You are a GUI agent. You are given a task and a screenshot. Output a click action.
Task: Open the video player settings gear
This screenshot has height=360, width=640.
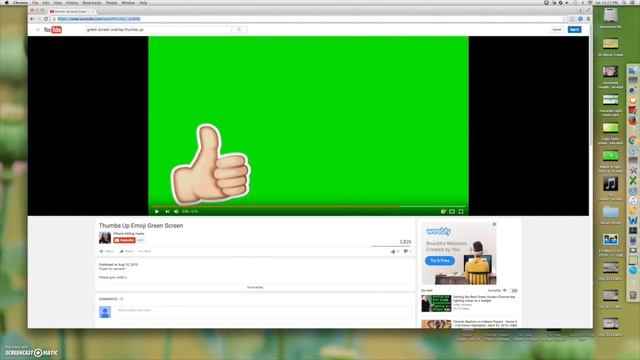443,211
